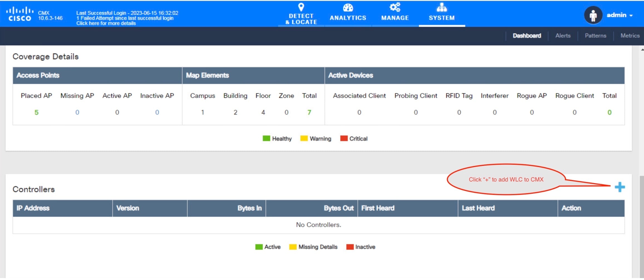Image resolution: width=644 pixels, height=280 pixels.
Task: Open Manage via the gears icon
Action: point(395,7)
